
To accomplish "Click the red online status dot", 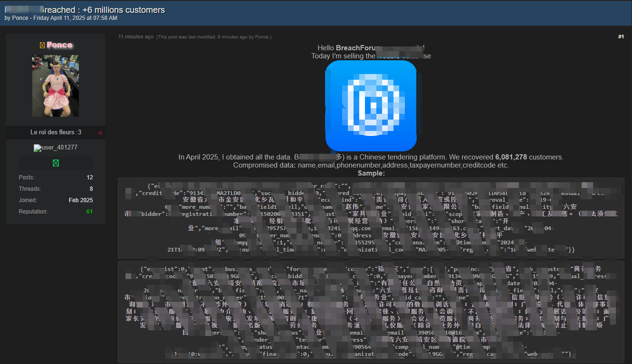I will (x=100, y=133).
